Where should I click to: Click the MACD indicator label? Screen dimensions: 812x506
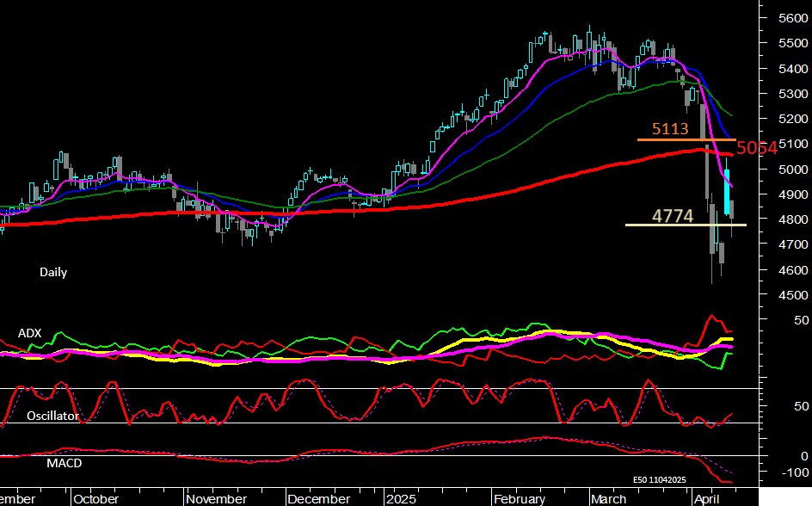65,463
